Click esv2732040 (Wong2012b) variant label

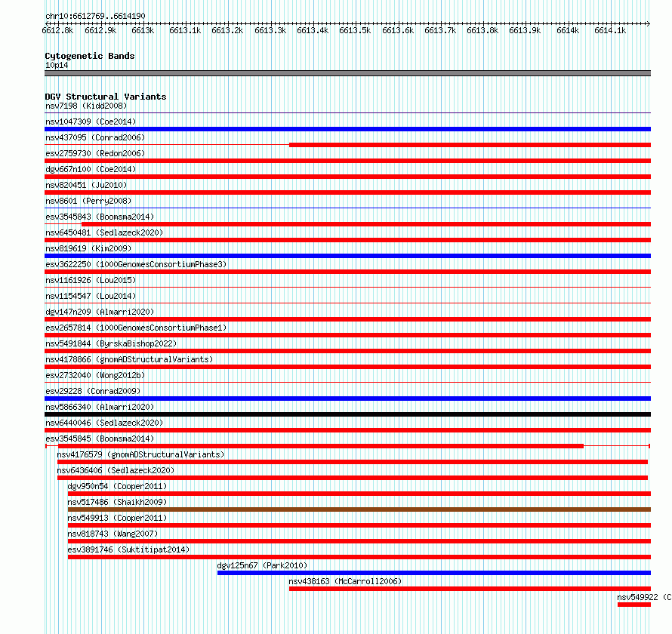click(x=95, y=375)
